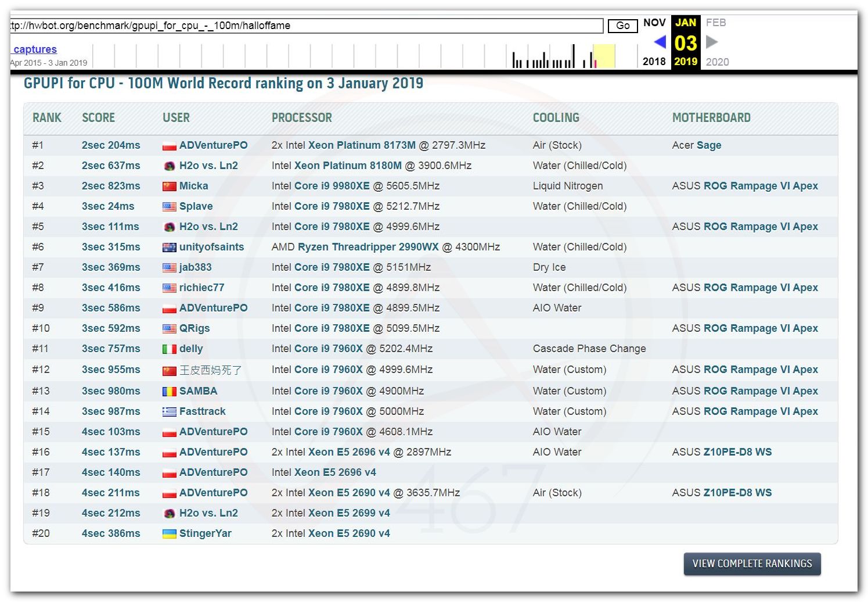
Task: Open the captures link
Action: coord(35,49)
